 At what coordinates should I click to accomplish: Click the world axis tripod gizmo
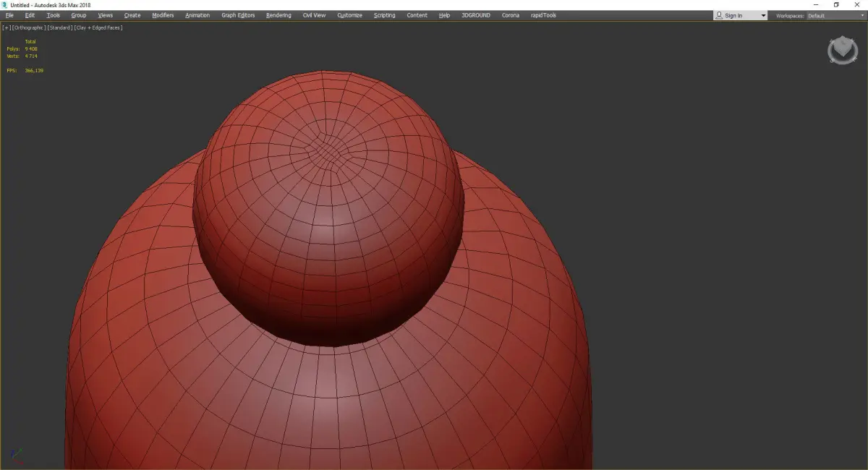pyautogui.click(x=17, y=458)
